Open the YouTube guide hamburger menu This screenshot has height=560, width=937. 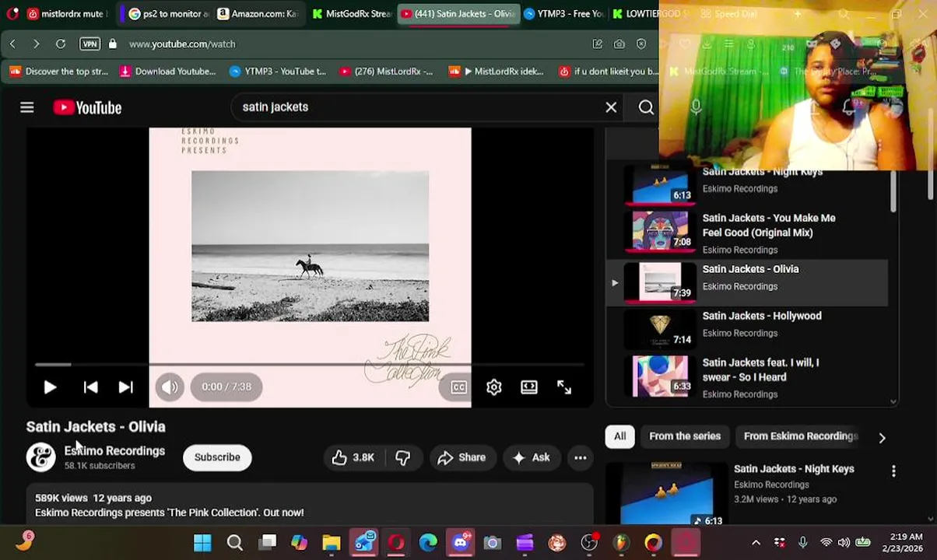(x=27, y=107)
